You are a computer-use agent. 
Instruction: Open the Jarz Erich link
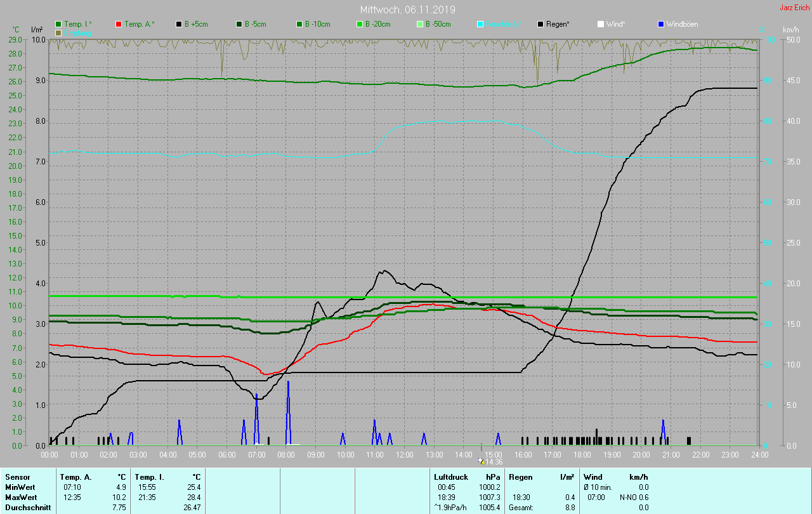pyautogui.click(x=794, y=8)
